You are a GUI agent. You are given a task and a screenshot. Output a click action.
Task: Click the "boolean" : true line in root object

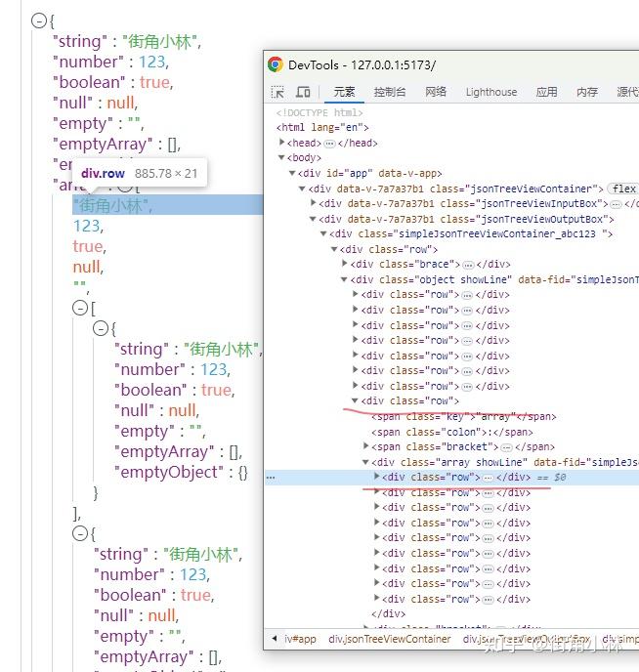click(x=113, y=83)
